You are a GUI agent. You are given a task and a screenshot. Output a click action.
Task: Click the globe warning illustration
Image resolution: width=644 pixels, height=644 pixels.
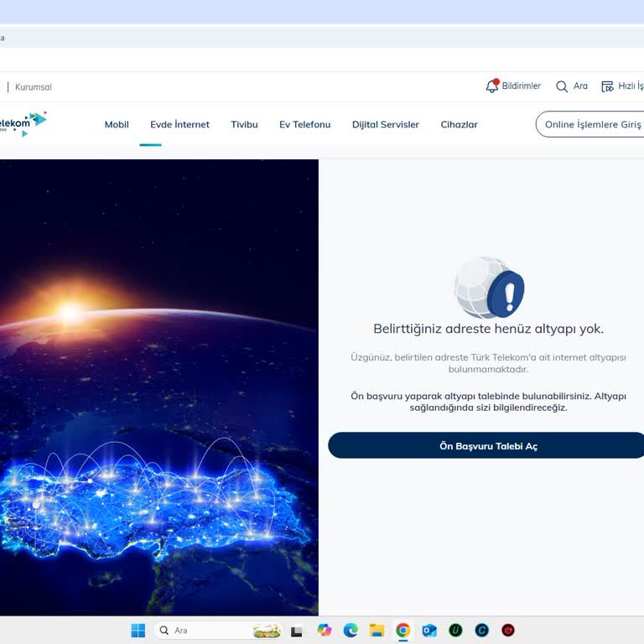489,287
